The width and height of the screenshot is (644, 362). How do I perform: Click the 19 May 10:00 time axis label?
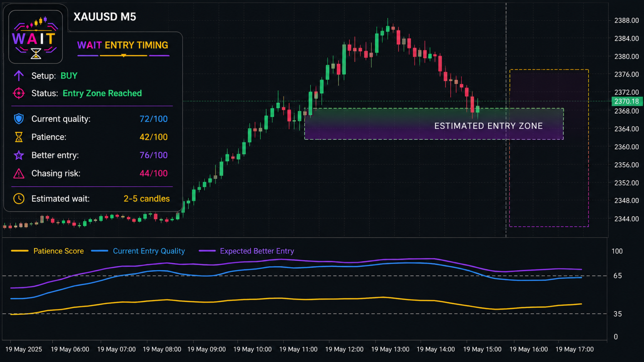tap(252, 349)
